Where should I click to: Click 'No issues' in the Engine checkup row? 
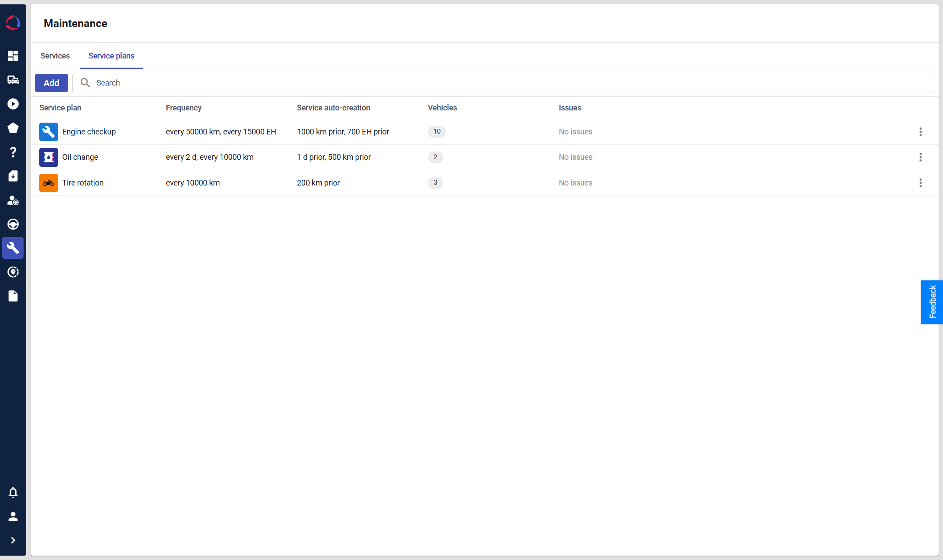pos(575,132)
